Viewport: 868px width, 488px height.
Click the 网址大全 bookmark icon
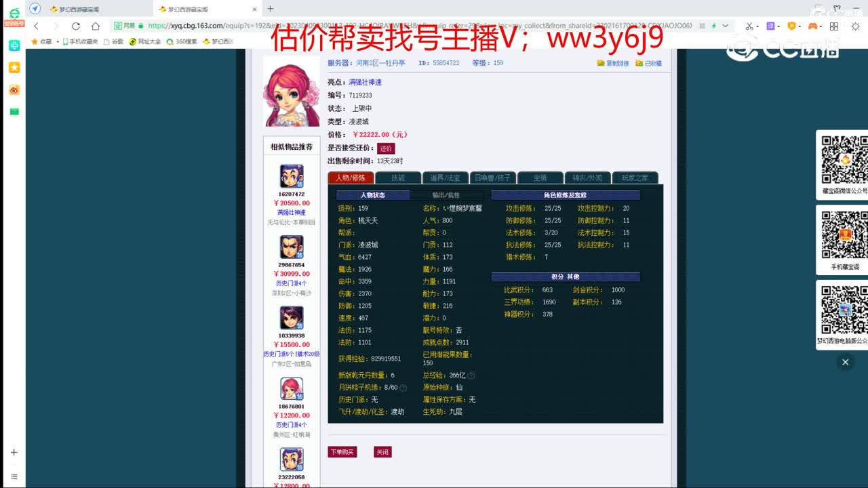click(133, 41)
